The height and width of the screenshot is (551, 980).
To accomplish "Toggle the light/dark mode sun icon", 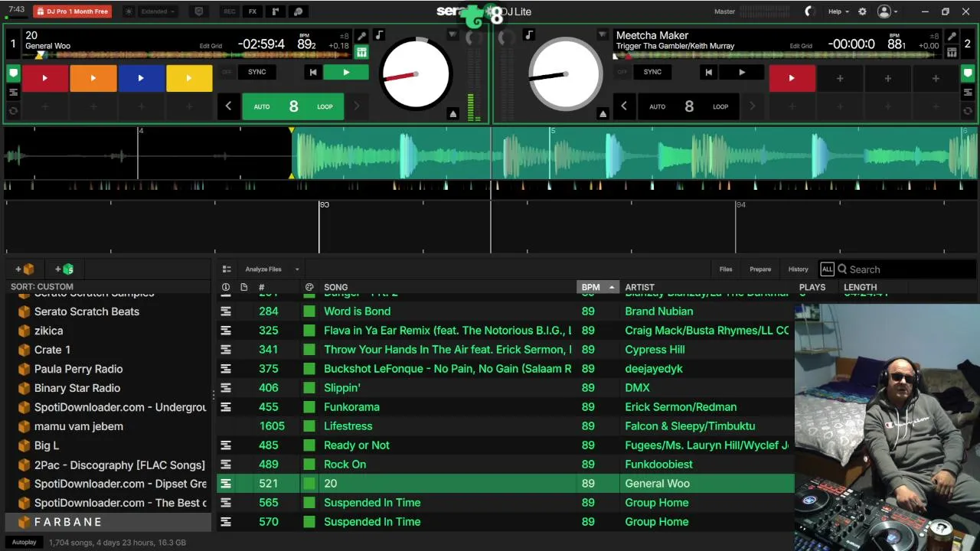I will point(128,11).
